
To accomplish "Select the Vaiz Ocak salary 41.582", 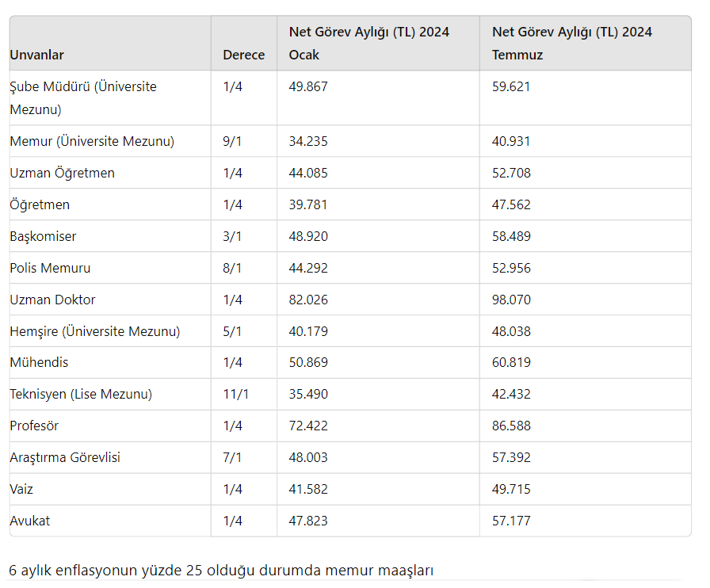I will (308, 489).
